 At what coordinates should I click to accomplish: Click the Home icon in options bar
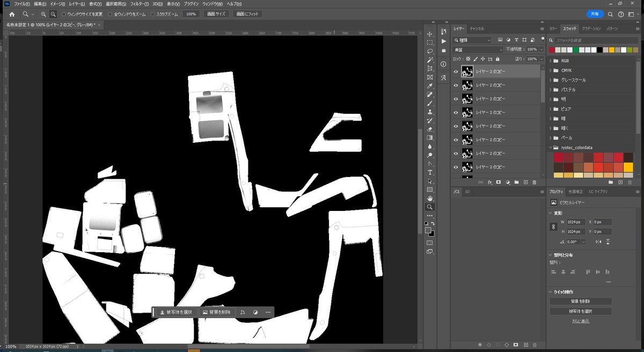coord(12,14)
